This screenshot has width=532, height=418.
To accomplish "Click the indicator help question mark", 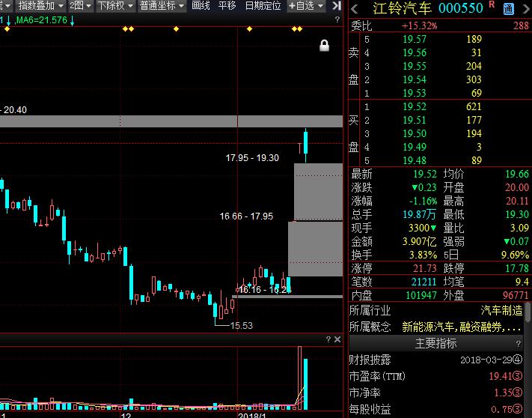I will coord(337,19).
